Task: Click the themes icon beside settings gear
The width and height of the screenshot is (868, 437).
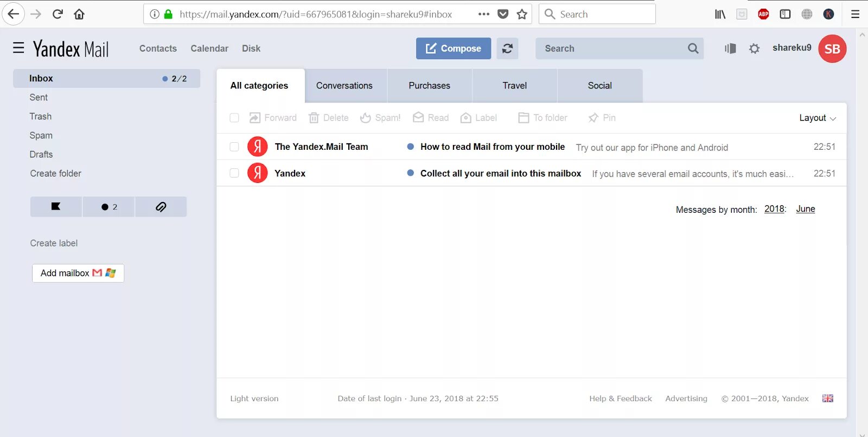Action: [x=730, y=49]
